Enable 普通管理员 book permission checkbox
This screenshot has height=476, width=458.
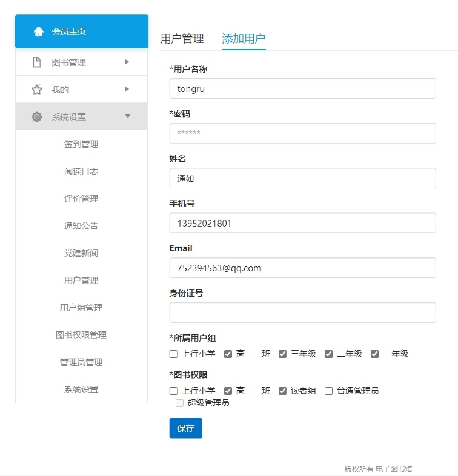[x=328, y=391]
